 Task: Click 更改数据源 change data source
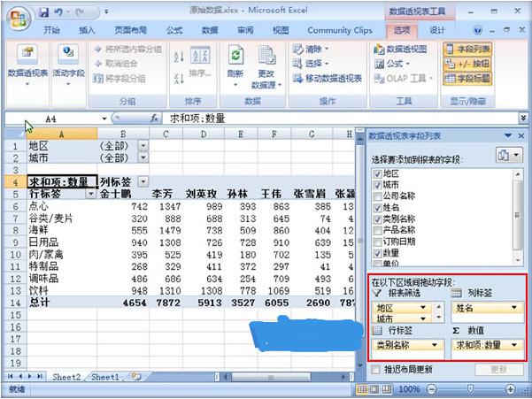266,67
